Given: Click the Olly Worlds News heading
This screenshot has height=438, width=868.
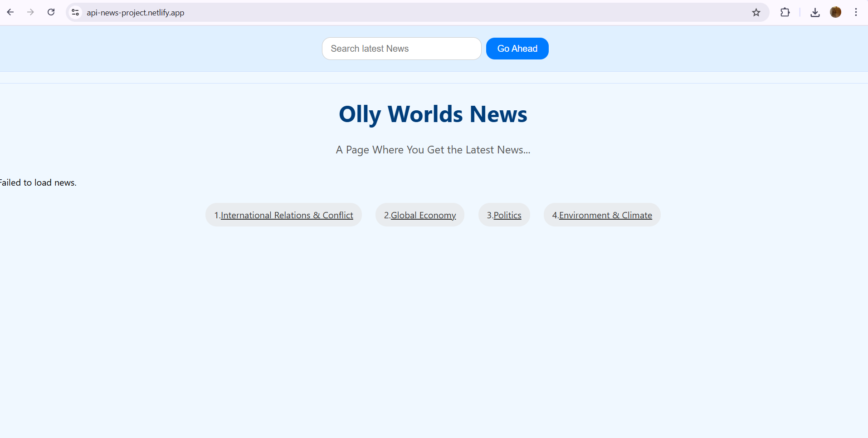Looking at the screenshot, I should coord(433,114).
